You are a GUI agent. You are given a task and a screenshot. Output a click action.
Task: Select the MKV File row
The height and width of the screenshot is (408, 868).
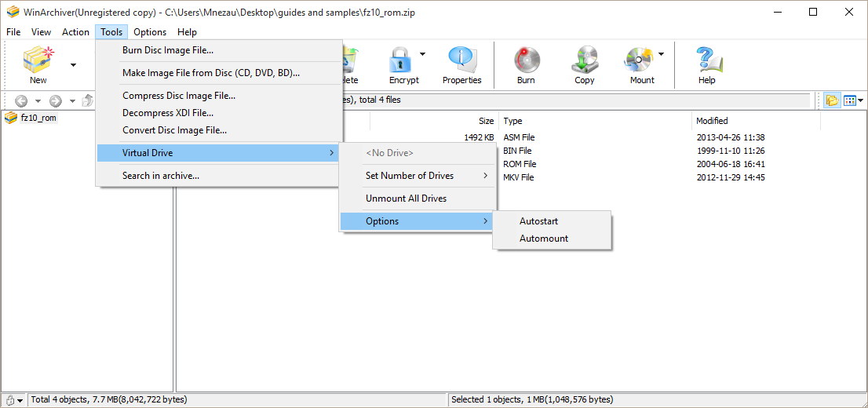tap(519, 177)
